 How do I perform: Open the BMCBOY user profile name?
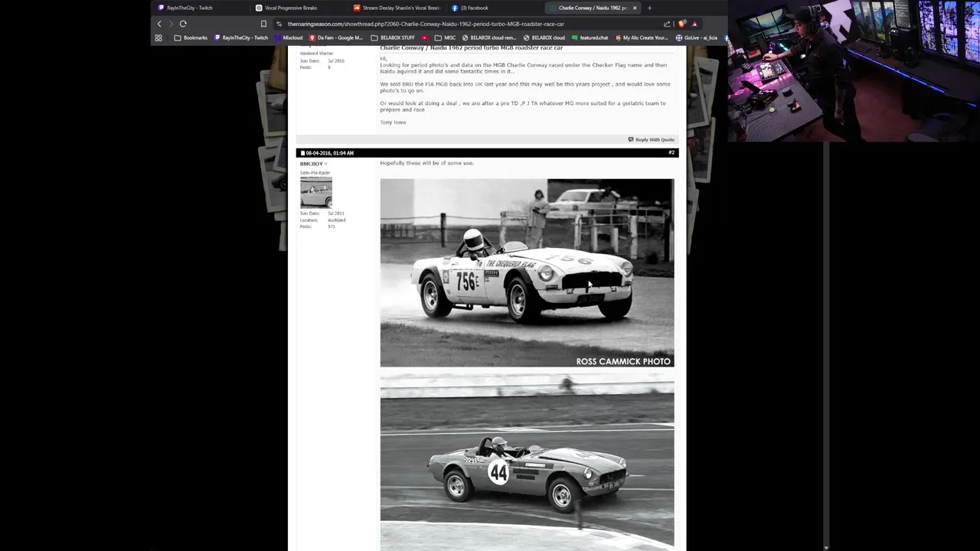pos(311,164)
